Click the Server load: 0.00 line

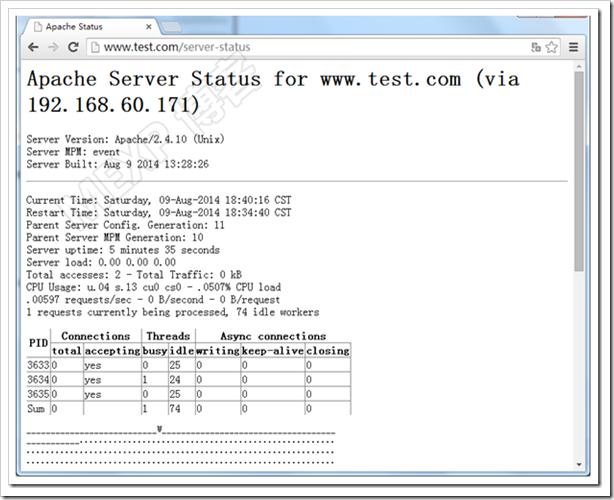pyautogui.click(x=101, y=262)
